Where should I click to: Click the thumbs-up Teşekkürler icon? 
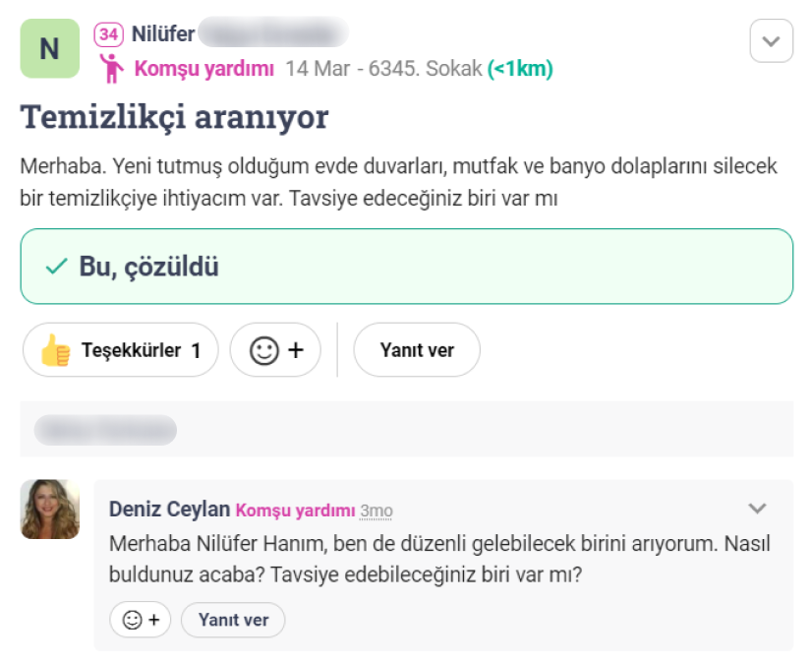56,350
